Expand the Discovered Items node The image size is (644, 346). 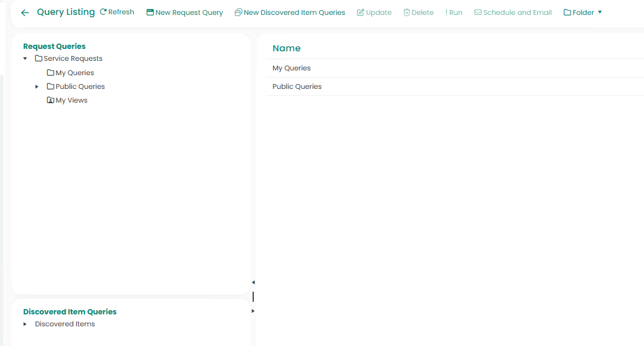25,324
